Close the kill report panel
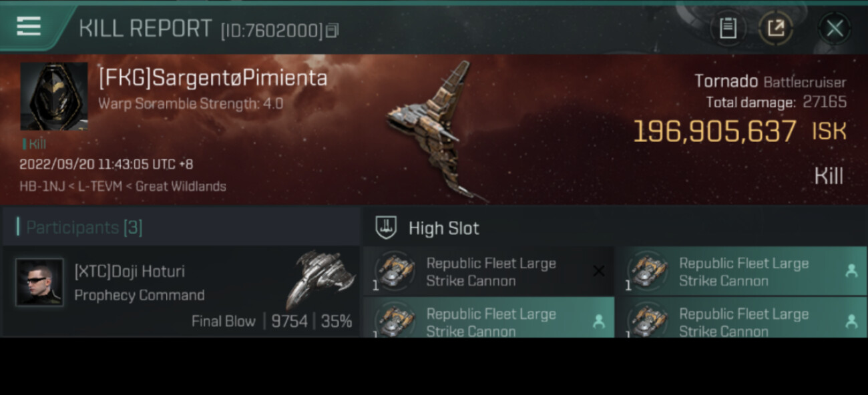Viewport: 868px width, 395px height. point(835,28)
